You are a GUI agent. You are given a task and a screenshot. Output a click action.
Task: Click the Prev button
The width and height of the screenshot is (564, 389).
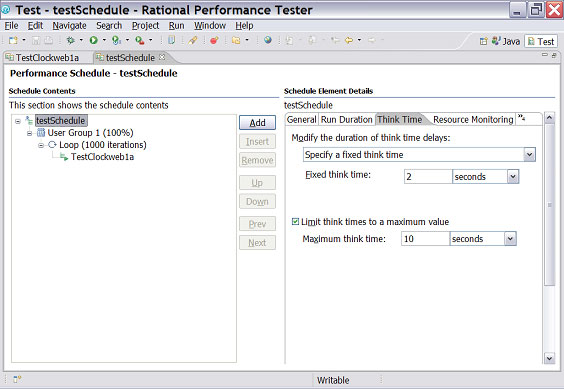tap(258, 224)
